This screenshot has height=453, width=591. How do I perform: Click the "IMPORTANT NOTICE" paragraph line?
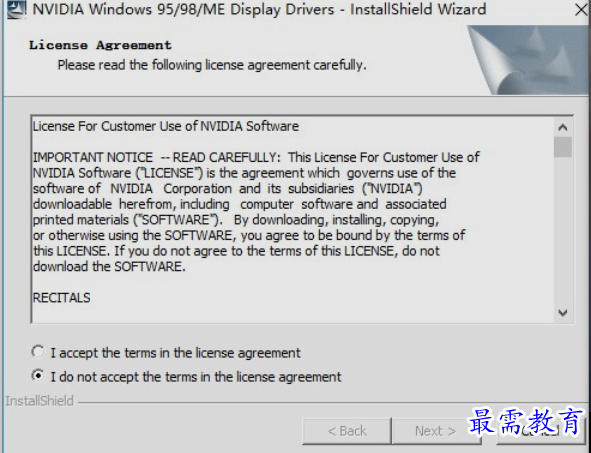click(x=256, y=157)
